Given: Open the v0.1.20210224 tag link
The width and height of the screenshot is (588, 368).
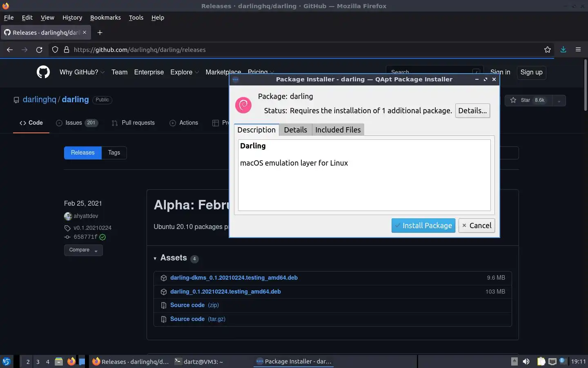Looking at the screenshot, I should pos(92,228).
